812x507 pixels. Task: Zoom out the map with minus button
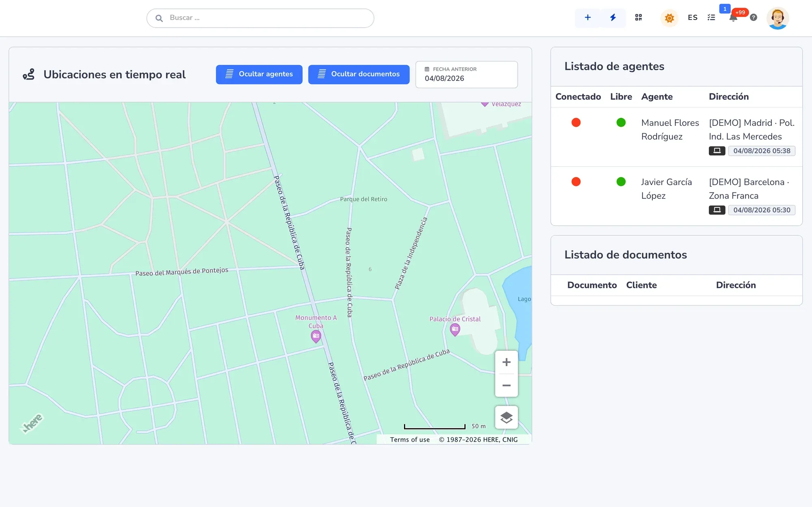point(506,385)
